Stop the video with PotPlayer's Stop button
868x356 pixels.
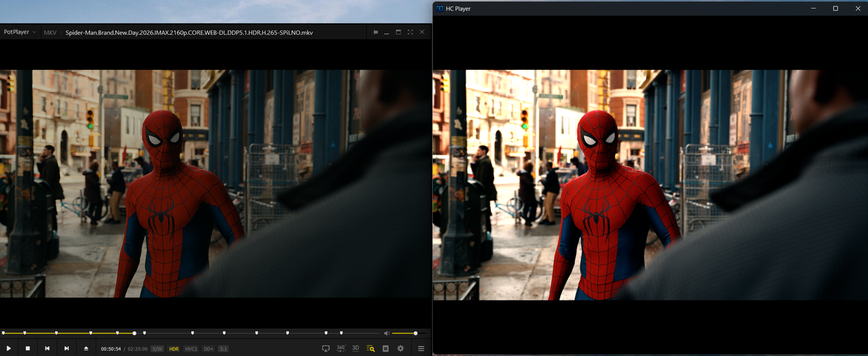[28, 349]
